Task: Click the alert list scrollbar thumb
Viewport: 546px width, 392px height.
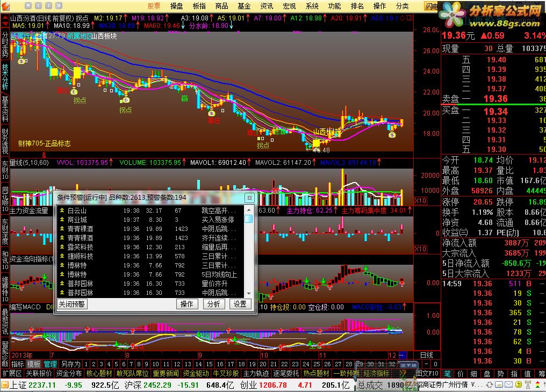Action: pos(249,219)
